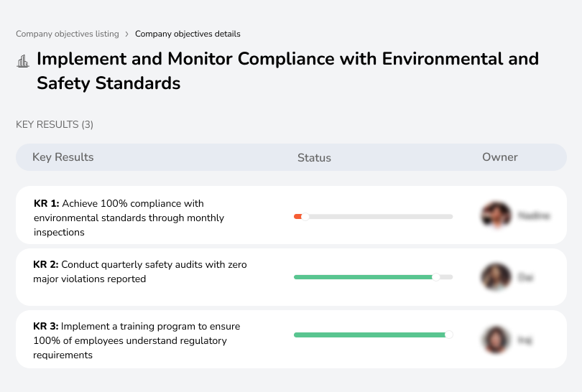Open Company objectives listing breadcrumb
Screen dimensions: 582x392
68,34
